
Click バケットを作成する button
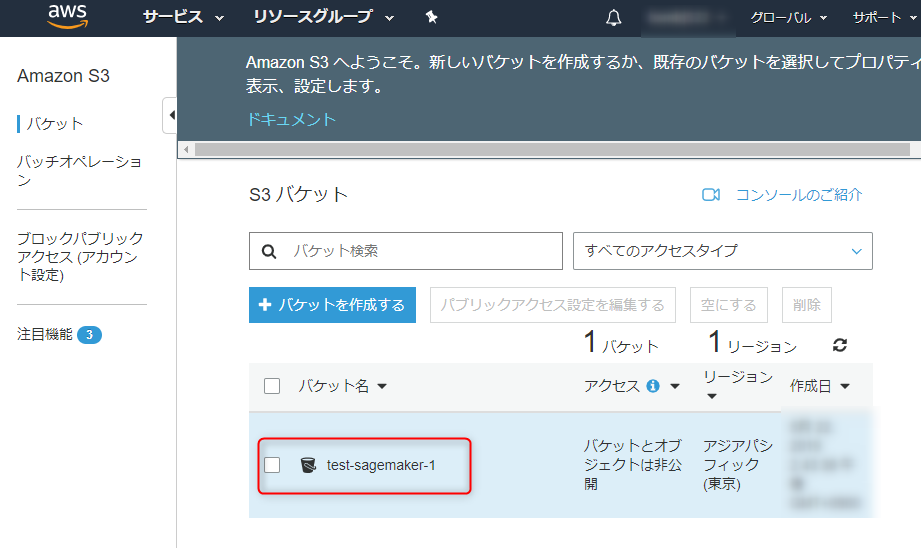pos(332,305)
